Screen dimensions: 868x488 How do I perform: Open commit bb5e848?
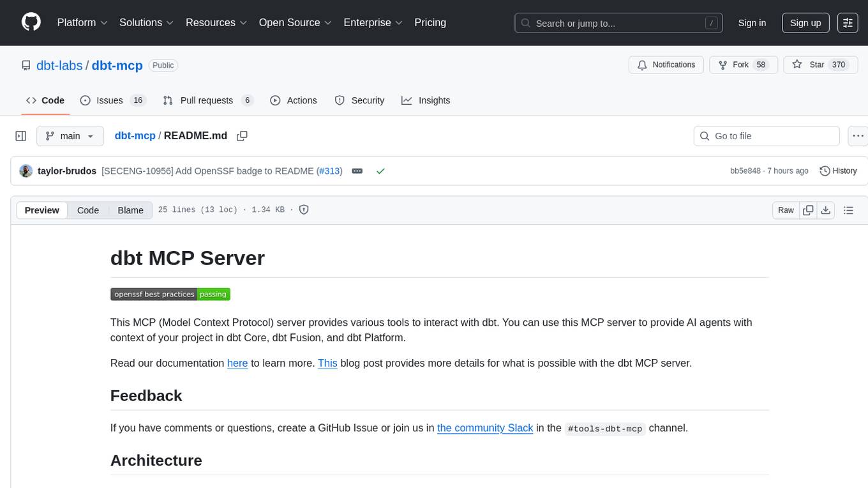tap(745, 171)
